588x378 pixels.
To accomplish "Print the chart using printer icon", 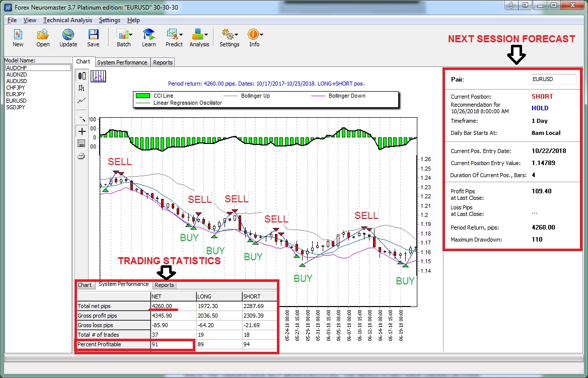I will coord(82,156).
